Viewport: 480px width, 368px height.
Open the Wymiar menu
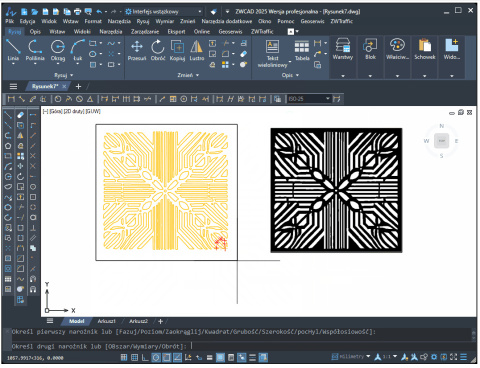(165, 21)
